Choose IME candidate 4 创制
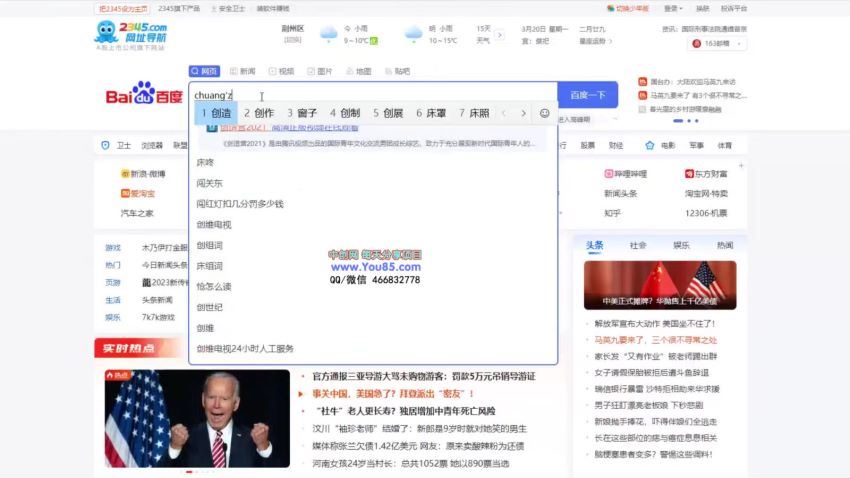The image size is (850, 478). click(345, 113)
